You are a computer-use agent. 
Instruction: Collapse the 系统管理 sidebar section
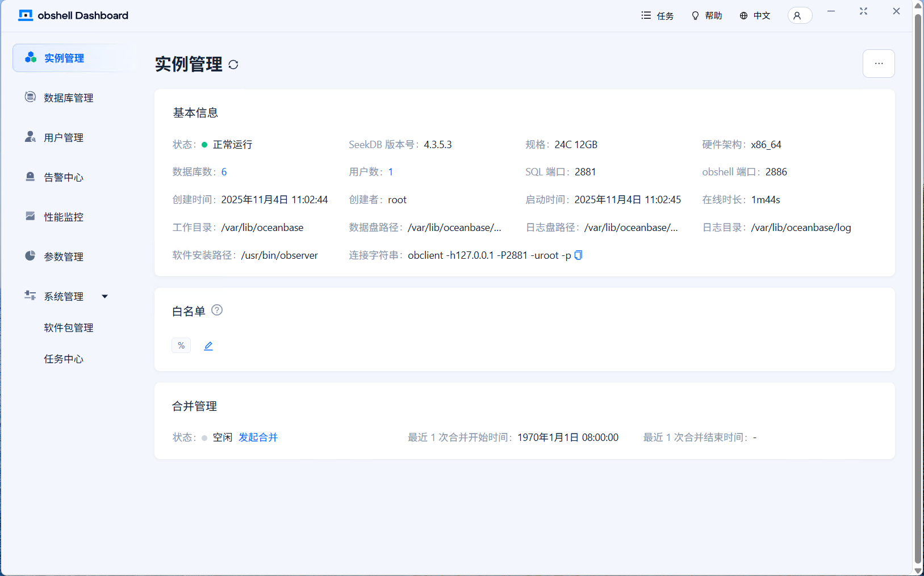(x=104, y=296)
